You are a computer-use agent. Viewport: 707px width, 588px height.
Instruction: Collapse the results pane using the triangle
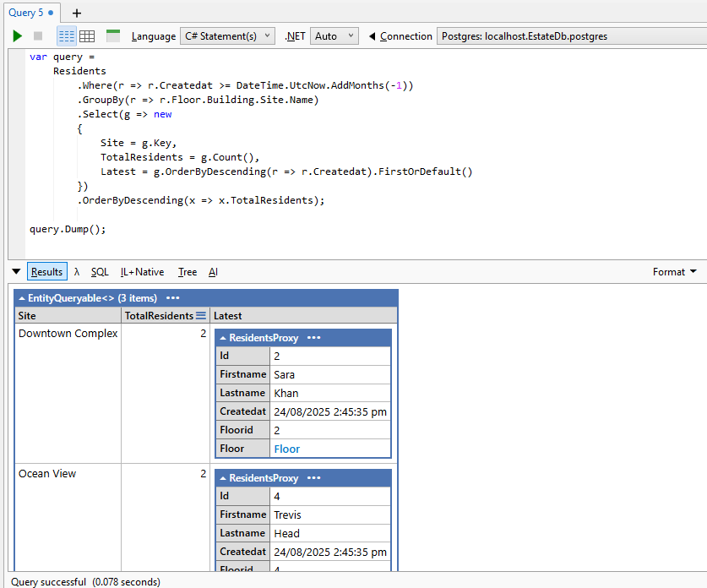click(x=16, y=271)
